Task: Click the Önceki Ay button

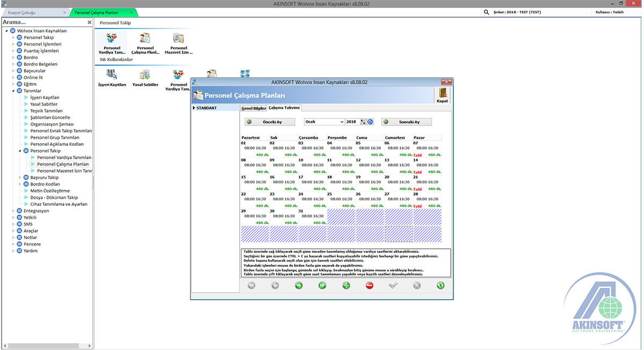Action: click(271, 122)
